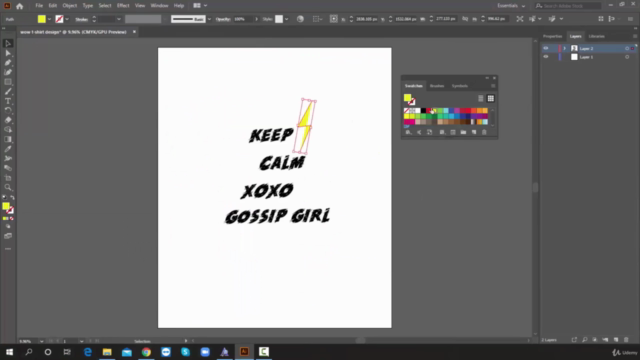The height and width of the screenshot is (360, 640).
Task: Click the yellow fill box in toolbar
Action: [6, 206]
